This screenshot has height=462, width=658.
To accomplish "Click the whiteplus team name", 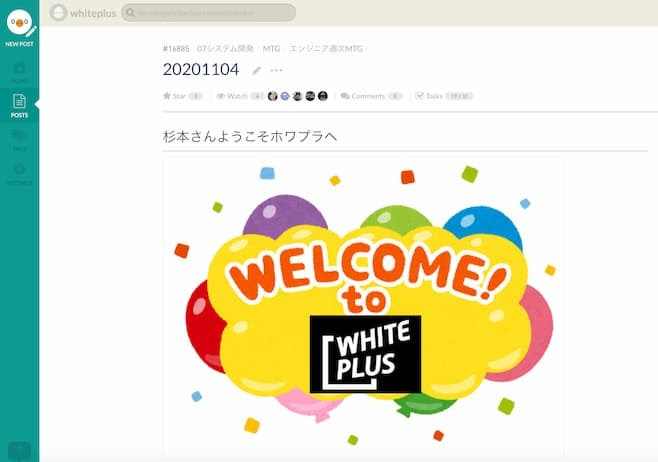I will (x=93, y=13).
